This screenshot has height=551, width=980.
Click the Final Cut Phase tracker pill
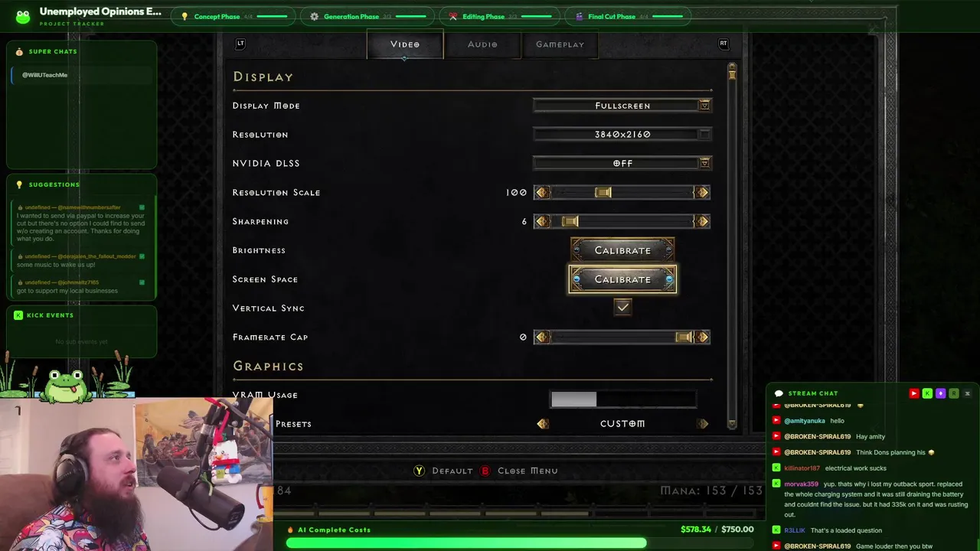click(x=627, y=16)
